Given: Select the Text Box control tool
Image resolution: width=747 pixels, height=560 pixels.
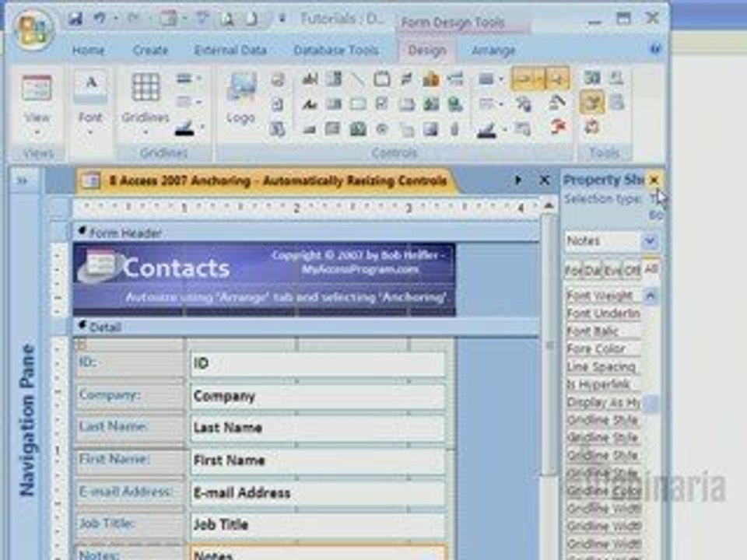Looking at the screenshot, I should coord(310,79).
